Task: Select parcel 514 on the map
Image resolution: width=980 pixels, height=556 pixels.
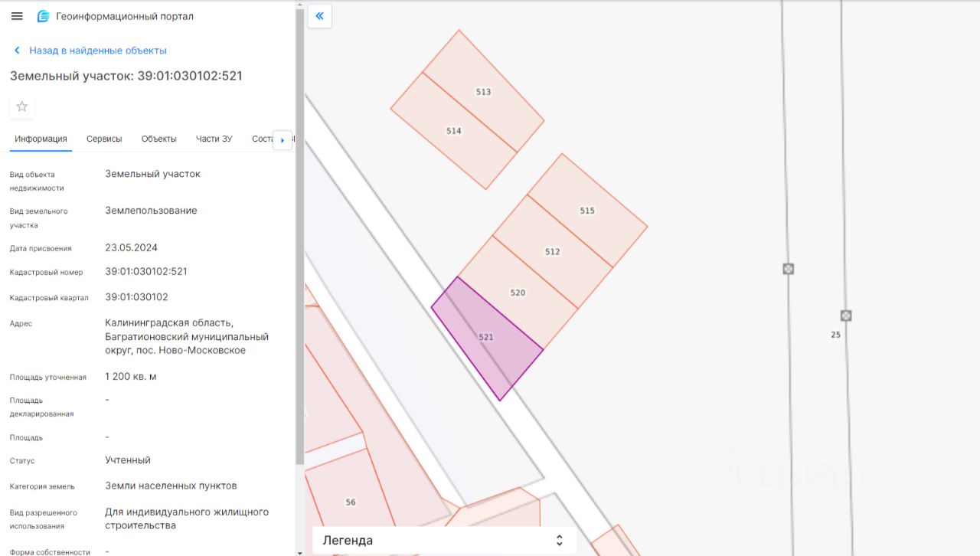Action: [454, 131]
